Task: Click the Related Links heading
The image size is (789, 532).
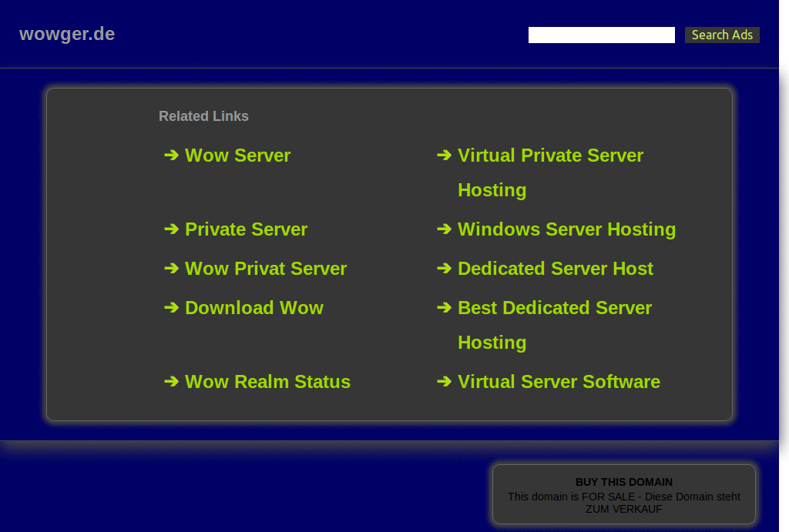Action: pos(203,116)
